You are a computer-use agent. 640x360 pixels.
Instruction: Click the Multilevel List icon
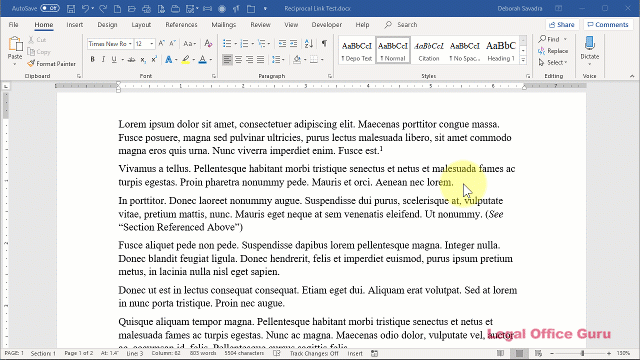[262, 43]
